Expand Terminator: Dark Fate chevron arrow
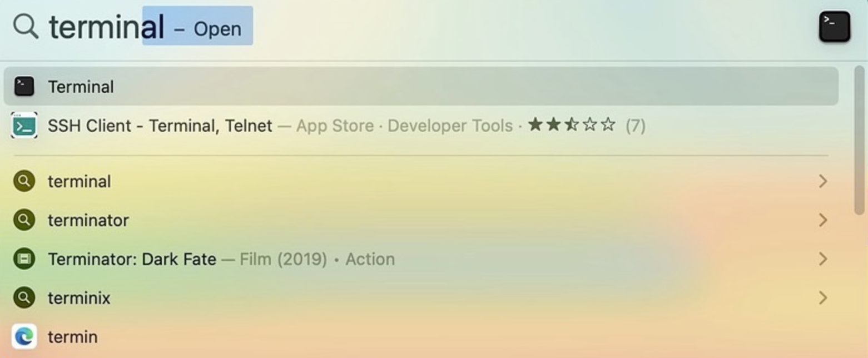The image size is (868, 358). (x=823, y=259)
